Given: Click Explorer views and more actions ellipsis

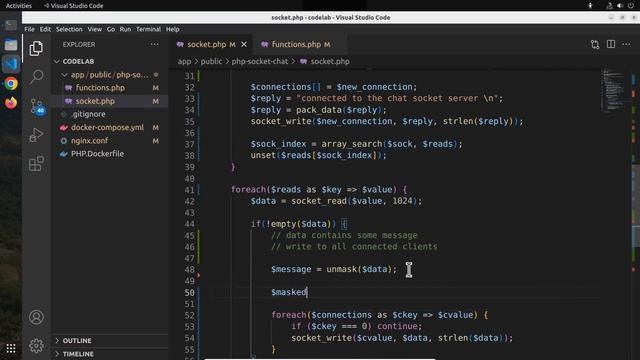Looking at the screenshot, I should coord(154,44).
